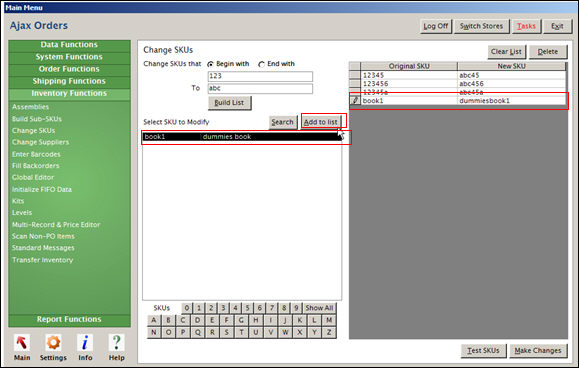The height and width of the screenshot is (368, 579).
Task: Expand the Data Functions section
Action: (69, 45)
